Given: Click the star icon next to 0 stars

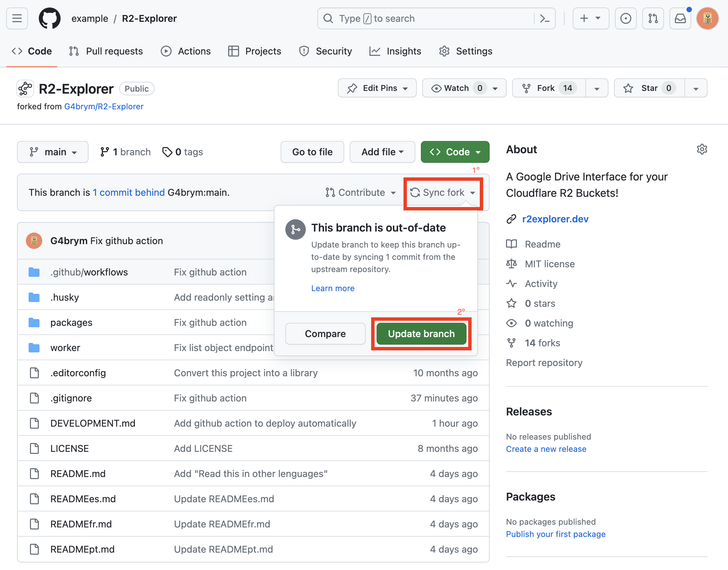Looking at the screenshot, I should 511,303.
